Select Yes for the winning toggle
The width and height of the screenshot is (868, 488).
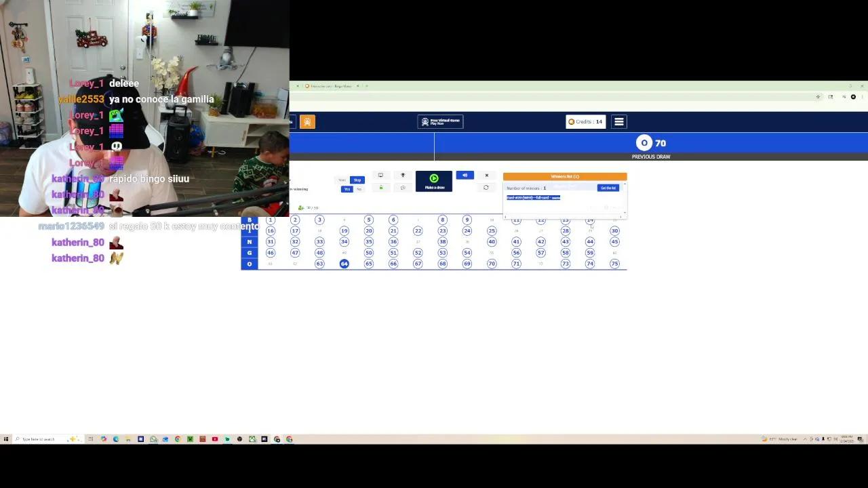[x=347, y=189]
